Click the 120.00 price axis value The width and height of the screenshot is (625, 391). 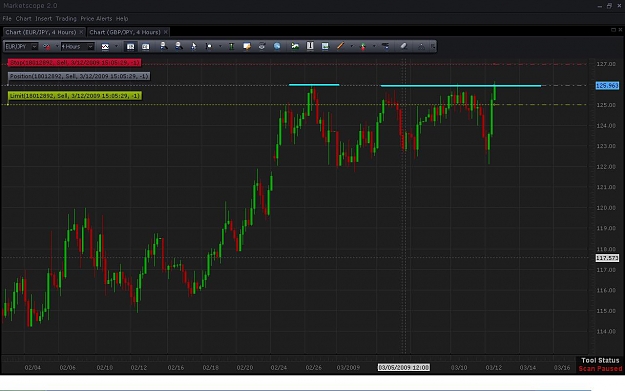pyautogui.click(x=606, y=208)
